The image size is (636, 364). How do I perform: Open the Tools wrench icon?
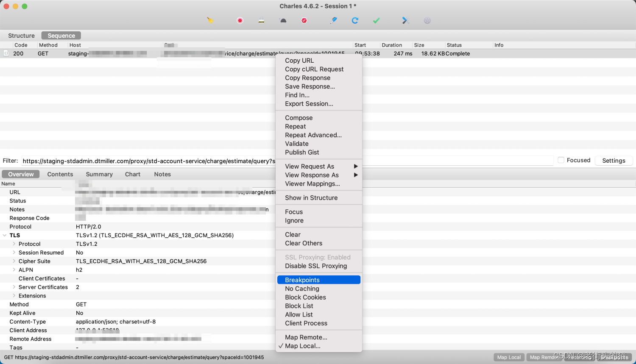[406, 20]
